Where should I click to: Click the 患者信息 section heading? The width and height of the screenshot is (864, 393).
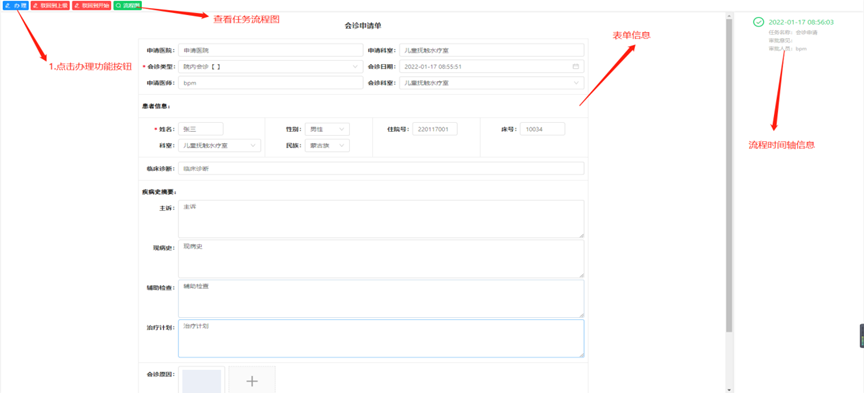(x=156, y=106)
